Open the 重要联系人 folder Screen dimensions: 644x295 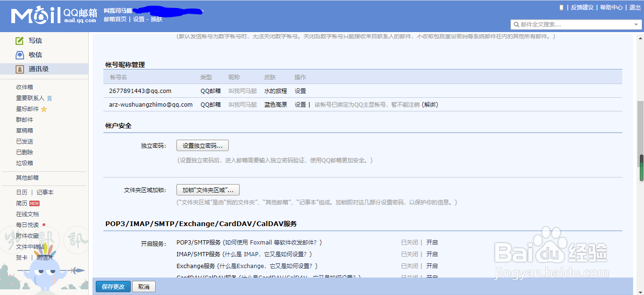(30, 98)
